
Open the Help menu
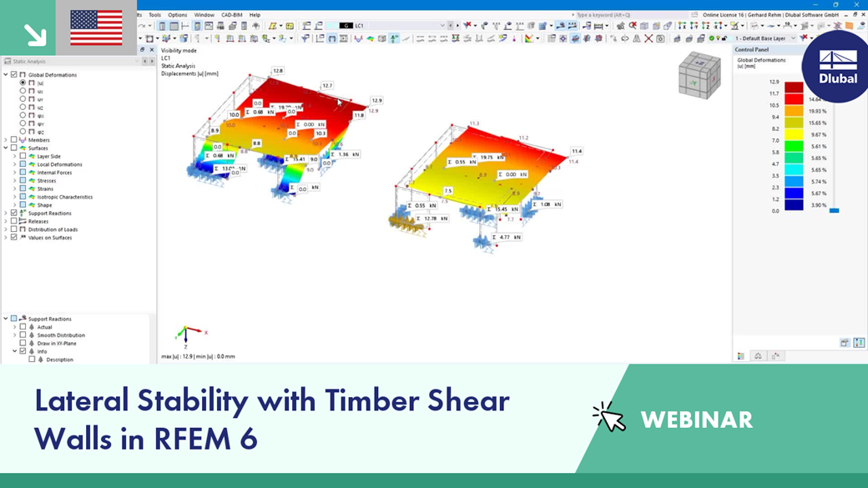coord(255,15)
